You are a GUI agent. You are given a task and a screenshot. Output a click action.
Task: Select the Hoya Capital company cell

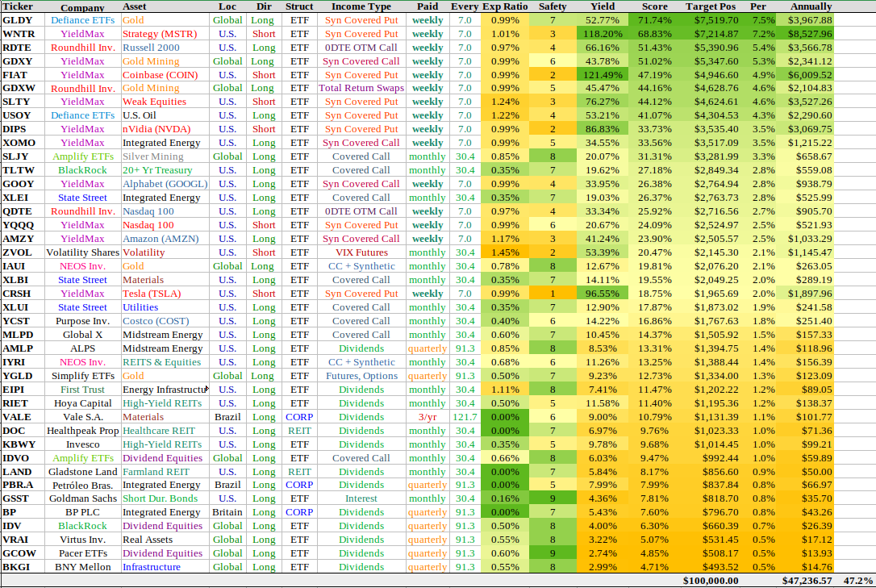[x=83, y=403]
